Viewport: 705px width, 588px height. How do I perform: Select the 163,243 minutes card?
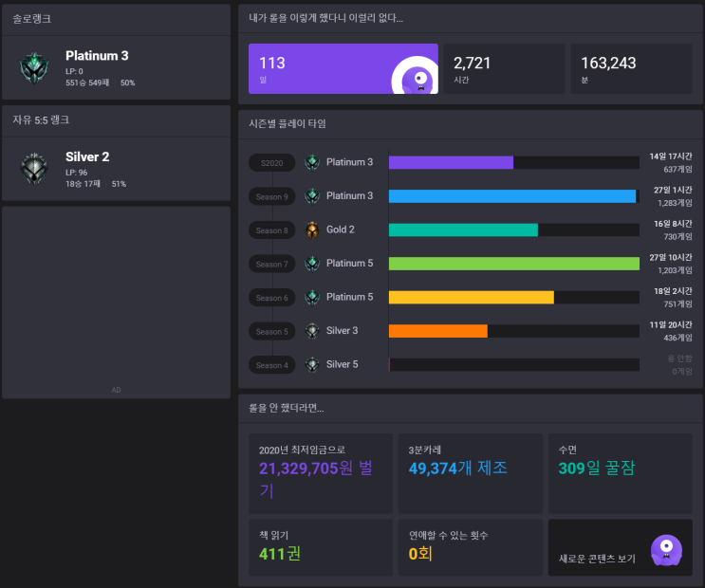[x=631, y=69]
